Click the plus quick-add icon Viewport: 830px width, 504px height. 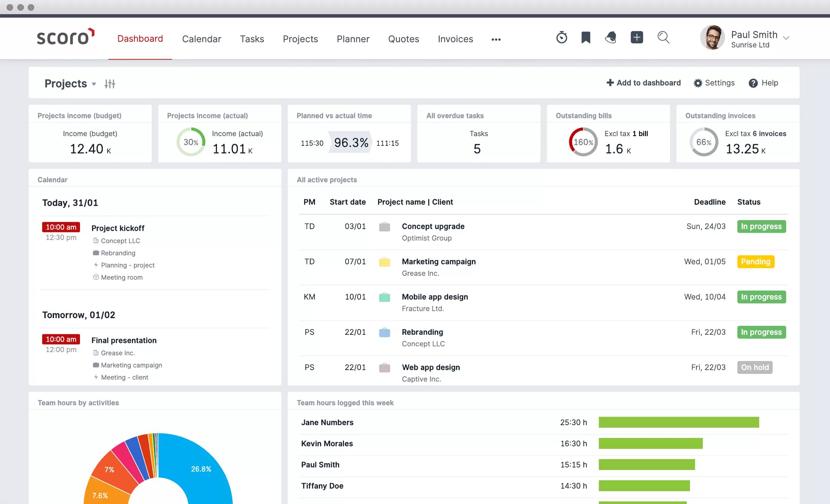pos(636,37)
